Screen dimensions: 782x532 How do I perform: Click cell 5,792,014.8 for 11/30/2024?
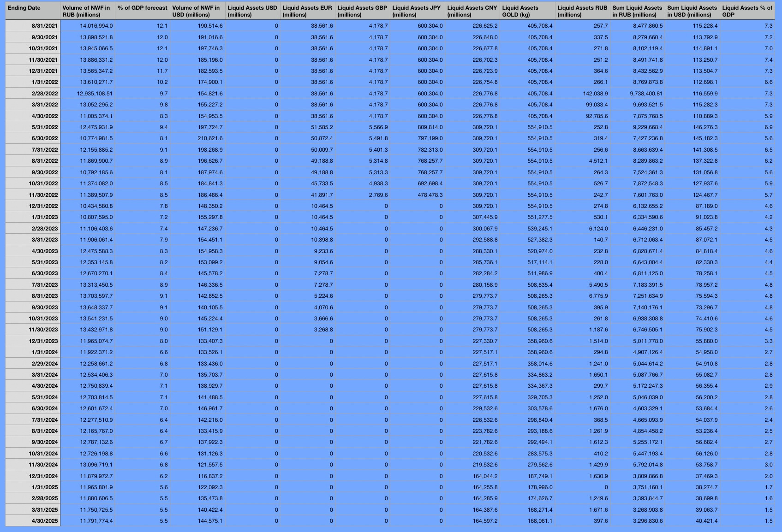(x=638, y=465)
